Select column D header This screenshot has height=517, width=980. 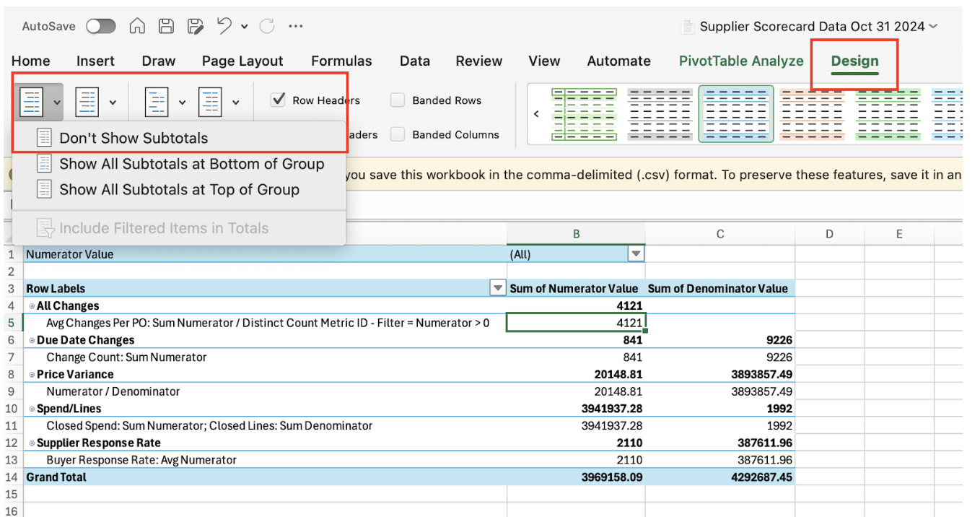[x=829, y=233]
